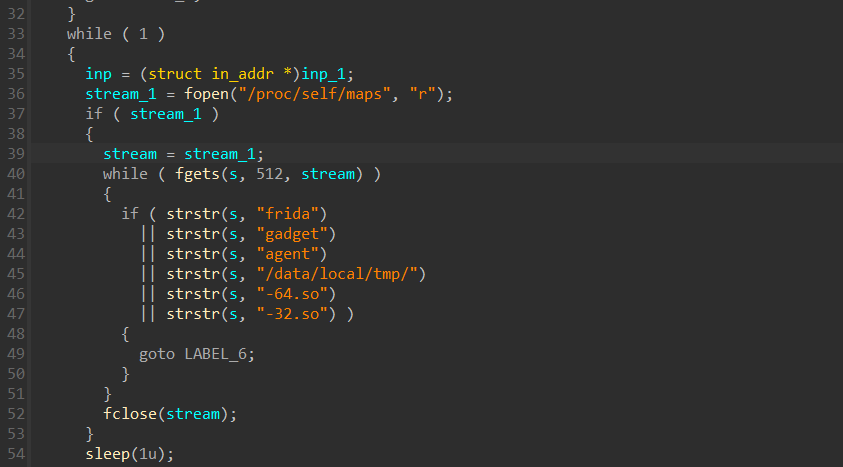Click line number 33 in the gutter
This screenshot has width=843, height=467.
(16, 34)
